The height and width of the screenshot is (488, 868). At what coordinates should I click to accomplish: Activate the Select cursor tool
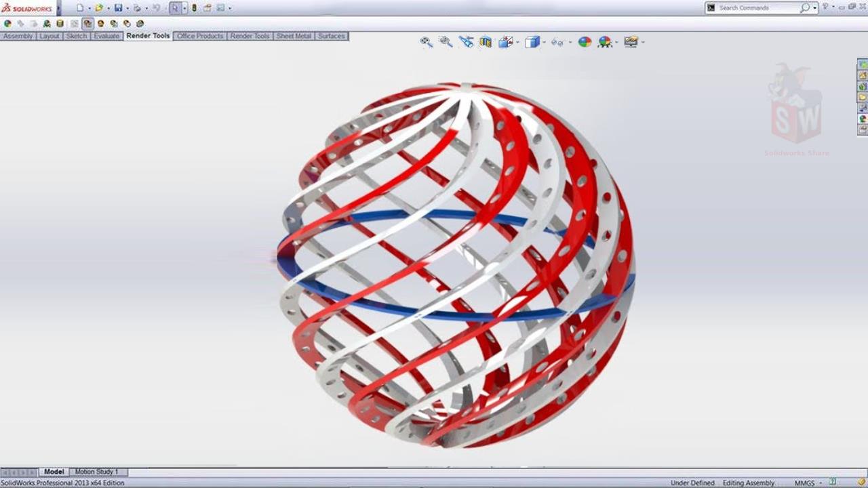tap(175, 8)
